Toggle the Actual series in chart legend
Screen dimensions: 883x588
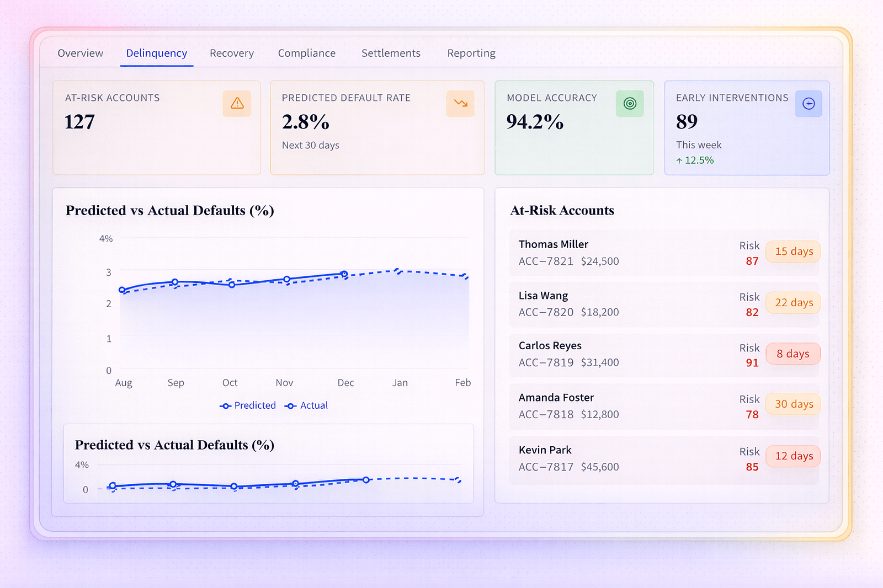pyautogui.click(x=306, y=405)
